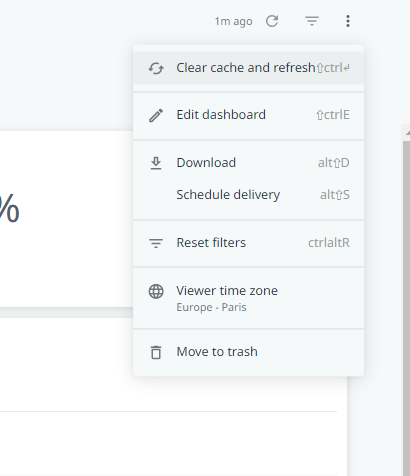
Task: Click the clear cache refresh icon
Action: tap(156, 68)
